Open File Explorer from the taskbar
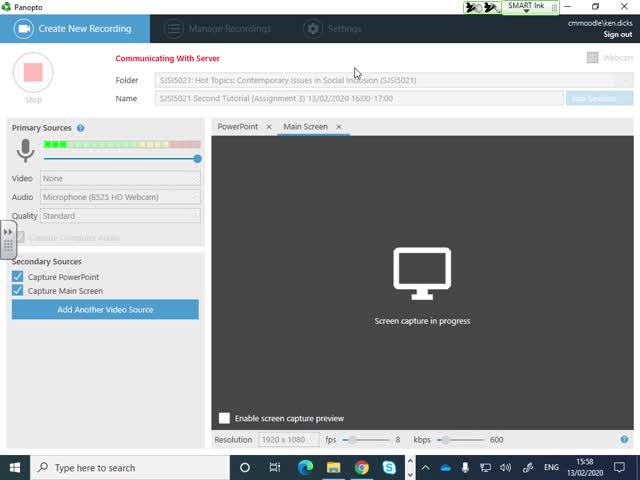Viewport: 640px width, 480px height. [x=333, y=467]
